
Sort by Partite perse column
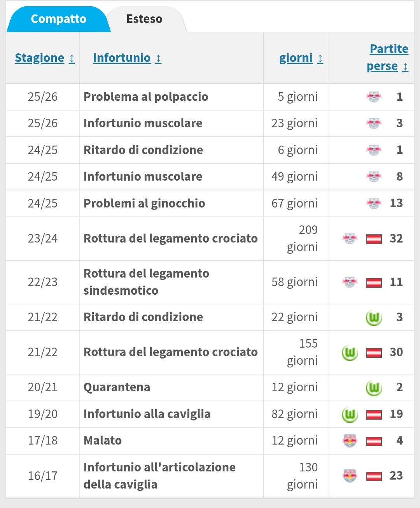[387, 58]
